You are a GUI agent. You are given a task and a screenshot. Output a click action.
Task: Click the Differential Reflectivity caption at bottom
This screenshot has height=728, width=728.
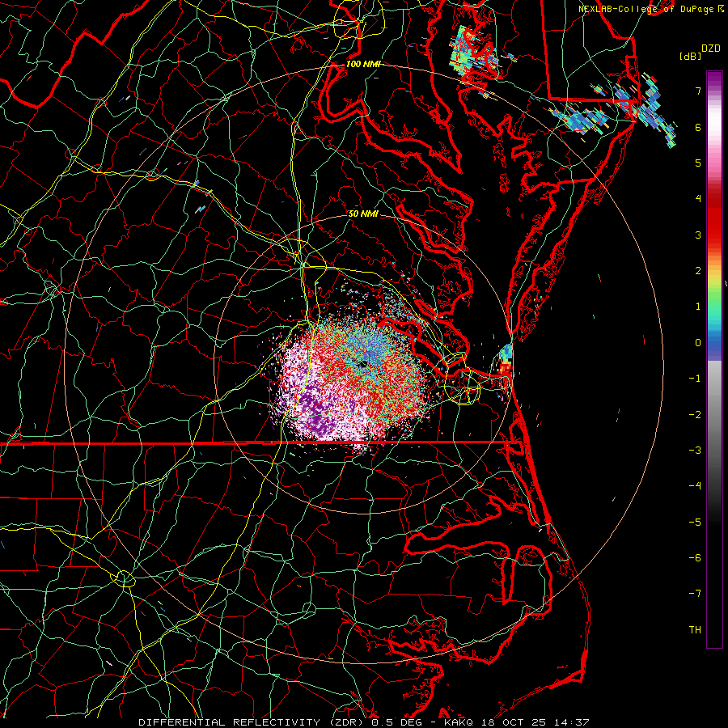coord(363,722)
